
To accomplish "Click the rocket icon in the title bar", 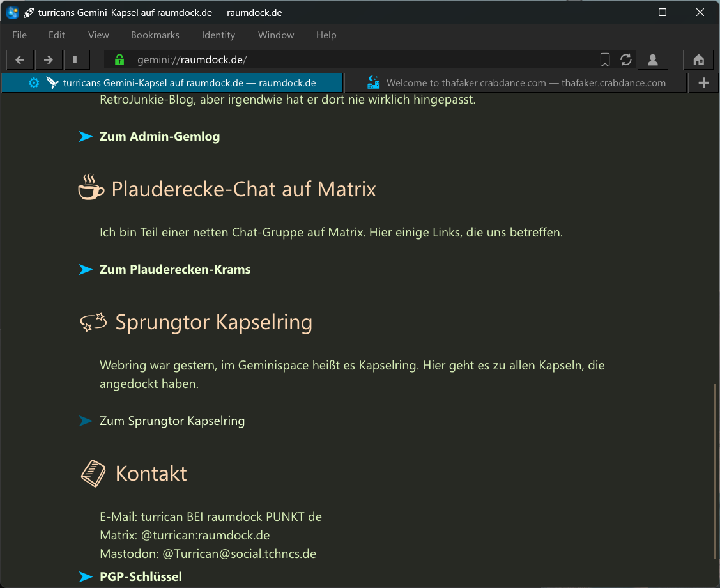I will coord(29,12).
